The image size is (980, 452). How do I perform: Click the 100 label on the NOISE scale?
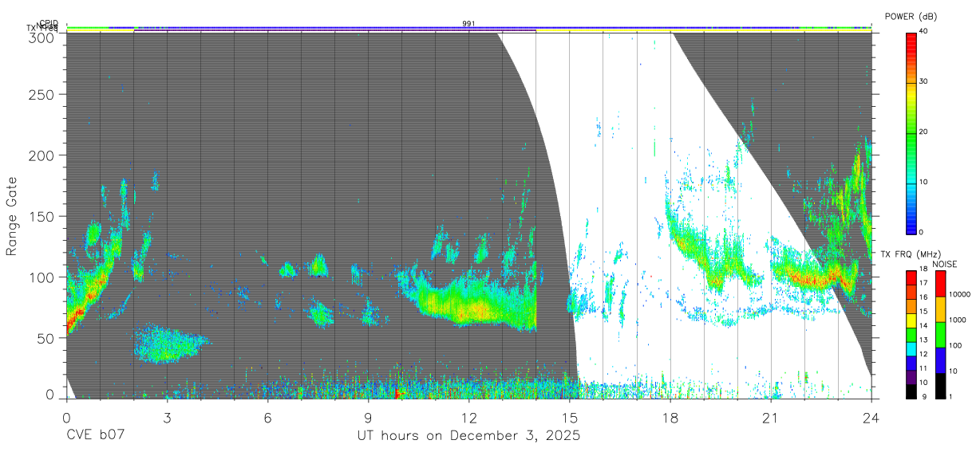[955, 346]
